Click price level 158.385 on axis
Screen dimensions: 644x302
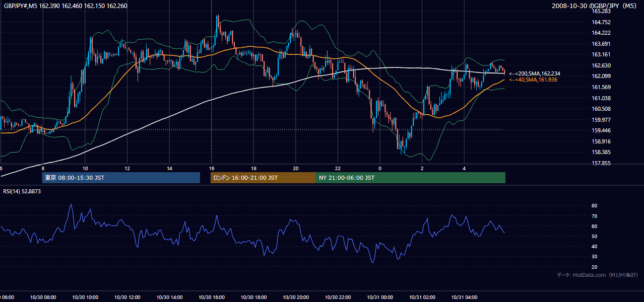pos(601,152)
